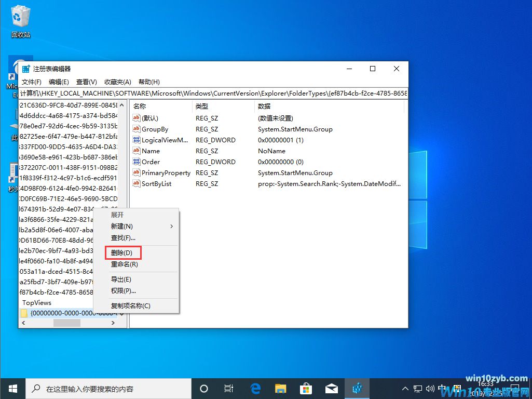The image size is (532, 399).
Task: Click 展开 to expand the selected registry key
Action: [117, 215]
